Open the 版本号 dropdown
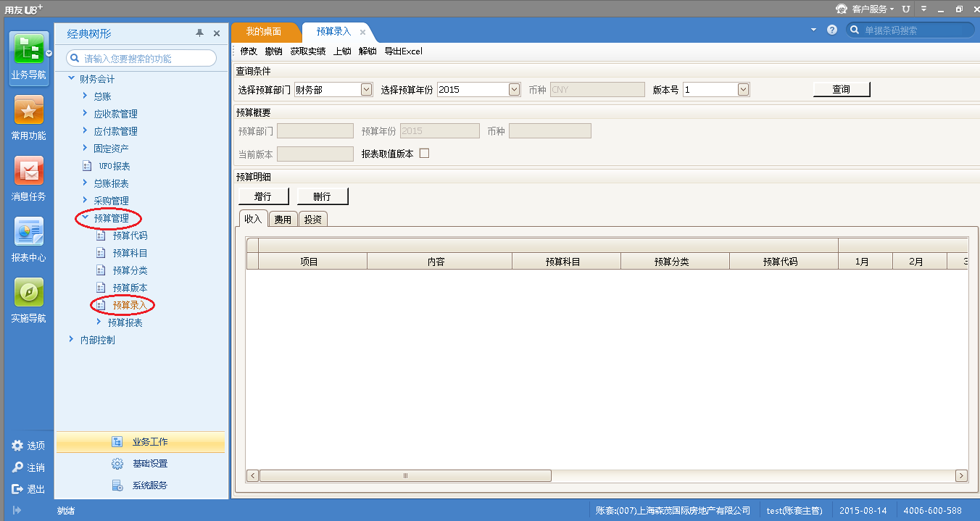The image size is (980, 521). click(x=743, y=90)
